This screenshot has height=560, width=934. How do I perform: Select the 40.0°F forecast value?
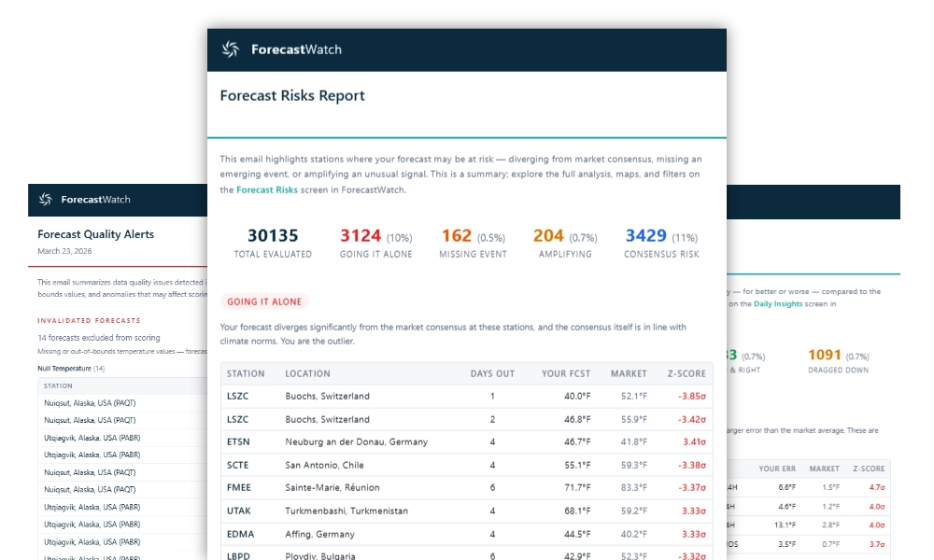coord(577,397)
